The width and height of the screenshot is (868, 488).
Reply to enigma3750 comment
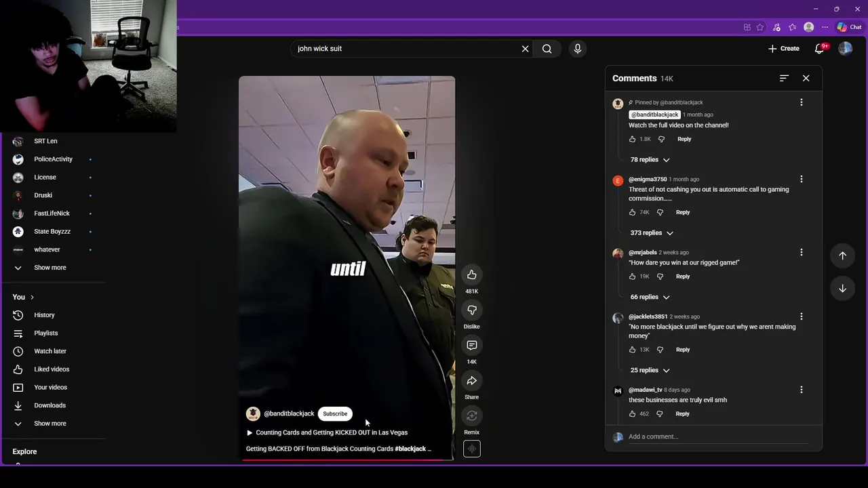pos(682,212)
